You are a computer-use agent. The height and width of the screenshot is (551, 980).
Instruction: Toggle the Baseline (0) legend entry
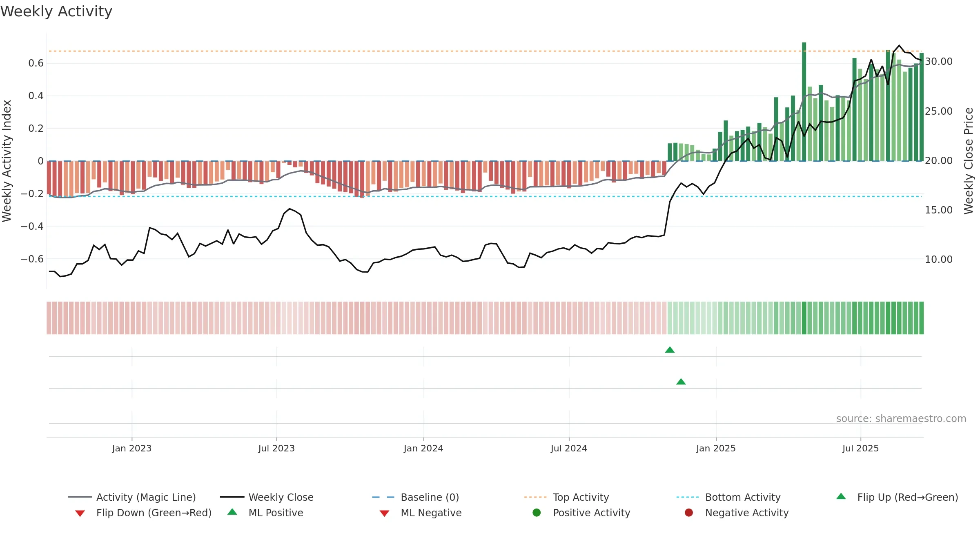(x=416, y=497)
